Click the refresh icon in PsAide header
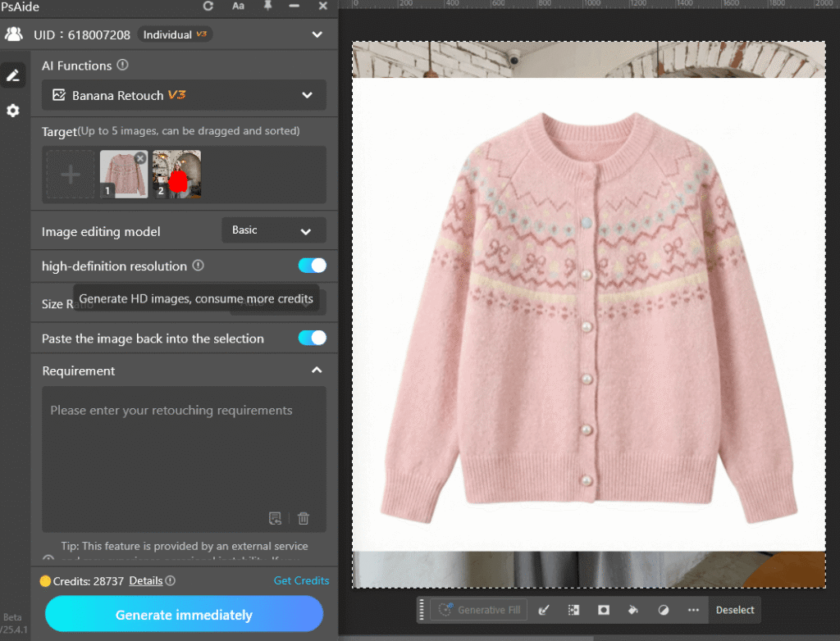840x641 pixels. pos(208,7)
